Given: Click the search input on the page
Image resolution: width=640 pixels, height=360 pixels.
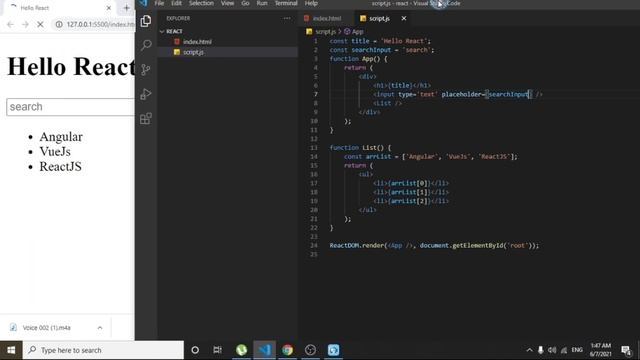Looking at the screenshot, I should pyautogui.click(x=70, y=107).
